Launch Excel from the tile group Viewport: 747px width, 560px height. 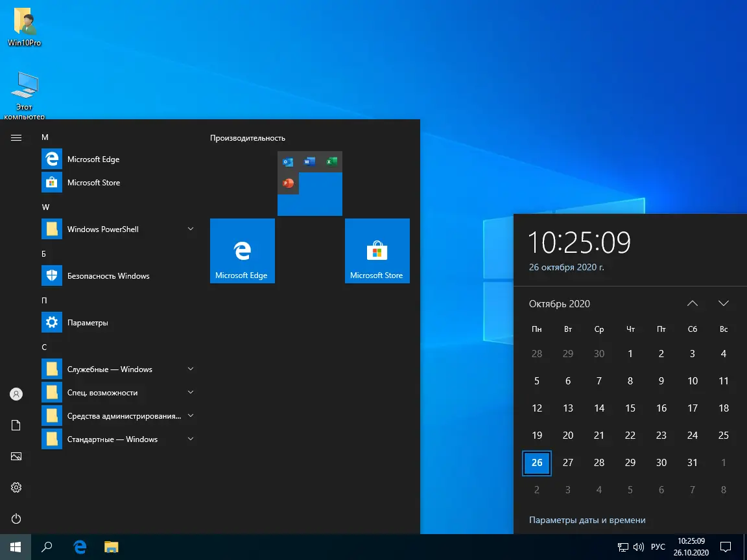tap(332, 161)
